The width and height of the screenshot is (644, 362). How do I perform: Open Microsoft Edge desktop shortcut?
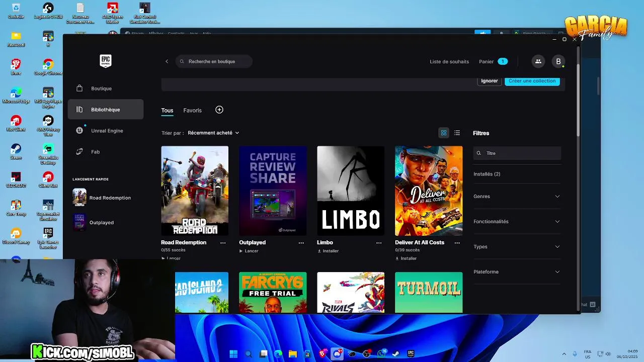[16, 96]
